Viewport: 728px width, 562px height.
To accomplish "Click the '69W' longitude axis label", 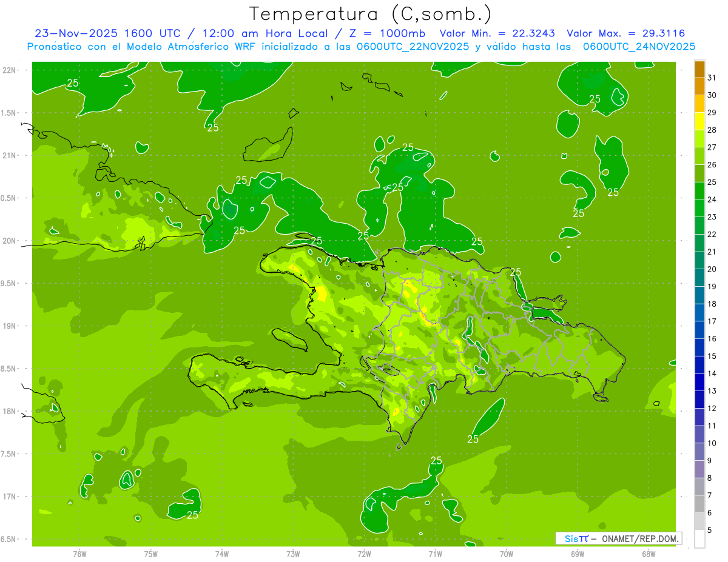I will (x=578, y=554).
